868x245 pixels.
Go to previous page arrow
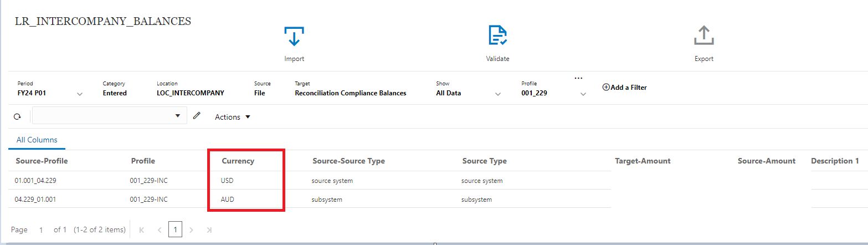(159, 229)
